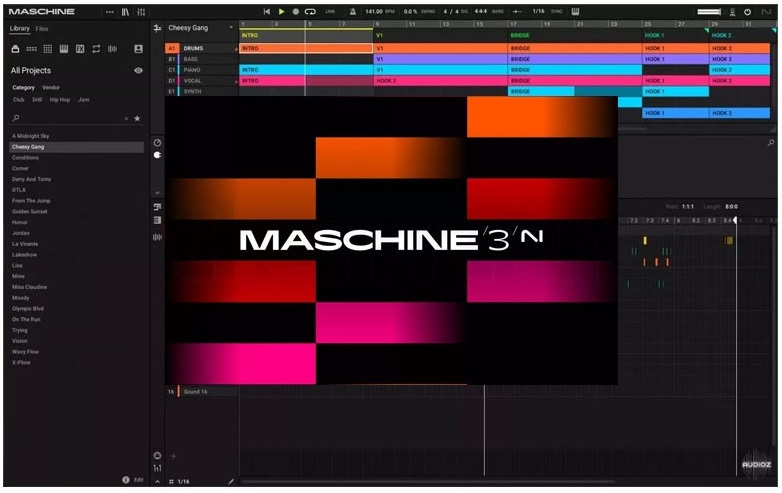Open the mixer view icon in header
Image resolution: width=782 pixels, height=493 pixels.
141,11
